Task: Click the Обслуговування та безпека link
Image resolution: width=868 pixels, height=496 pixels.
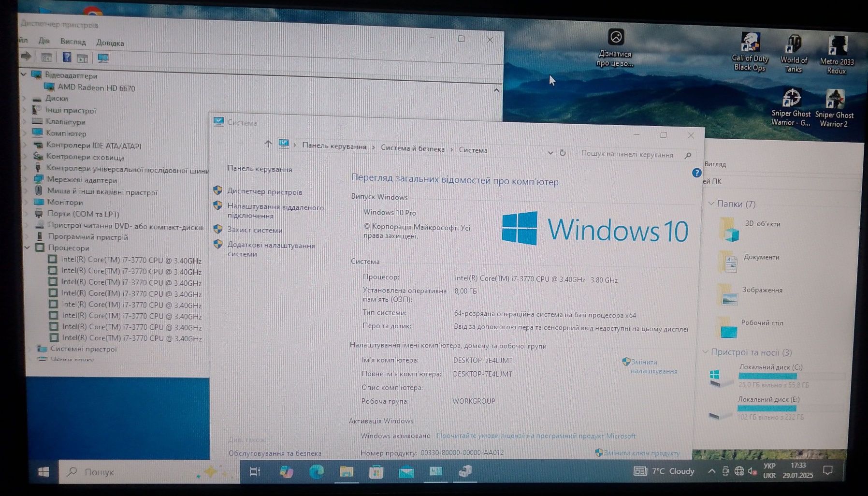Action: (275, 453)
